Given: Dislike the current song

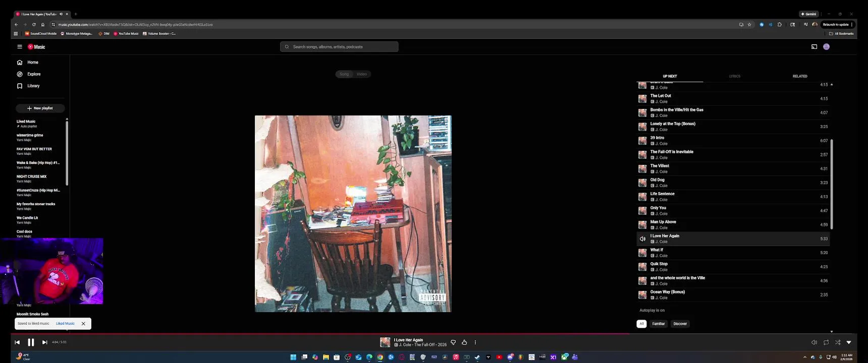Looking at the screenshot, I should [453, 342].
